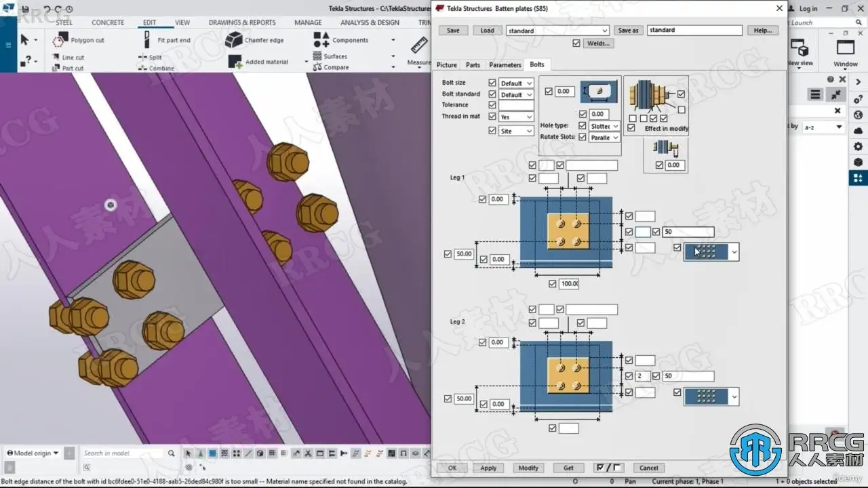This screenshot has width=868, height=488.
Task: Open the Added material tool
Action: pyautogui.click(x=258, y=62)
